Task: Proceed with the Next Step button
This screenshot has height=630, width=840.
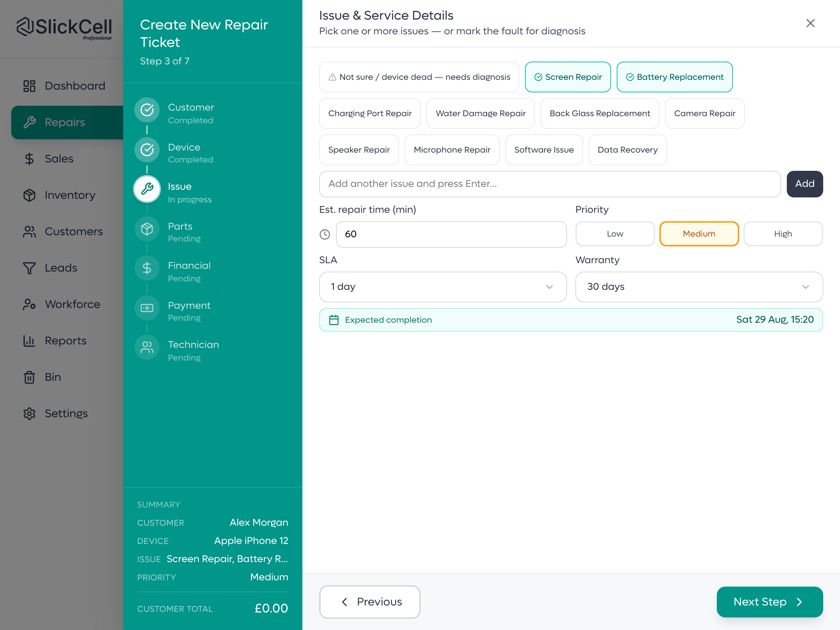Action: (x=769, y=602)
